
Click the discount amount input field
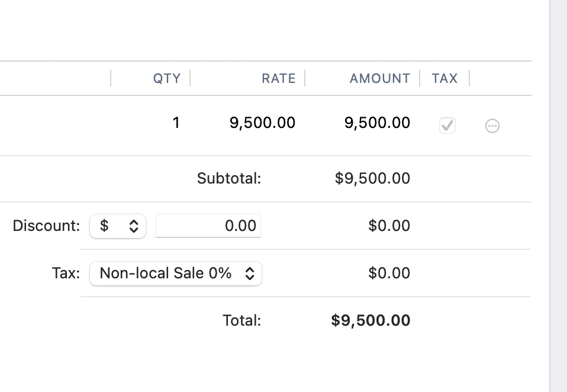coord(208,226)
